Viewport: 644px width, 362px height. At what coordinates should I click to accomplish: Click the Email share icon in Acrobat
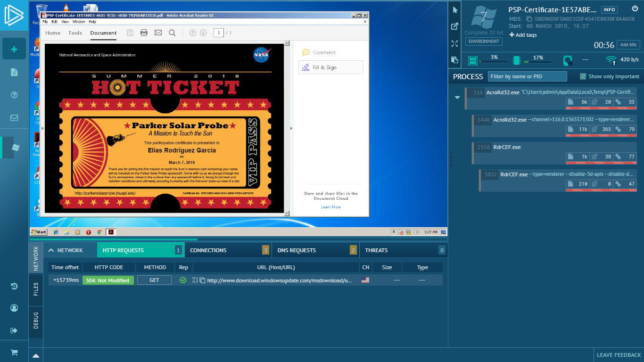point(158,33)
